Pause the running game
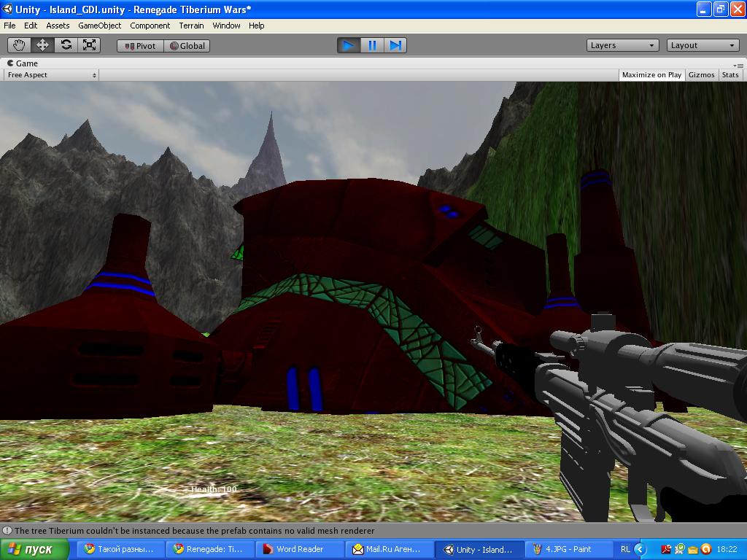 point(372,45)
